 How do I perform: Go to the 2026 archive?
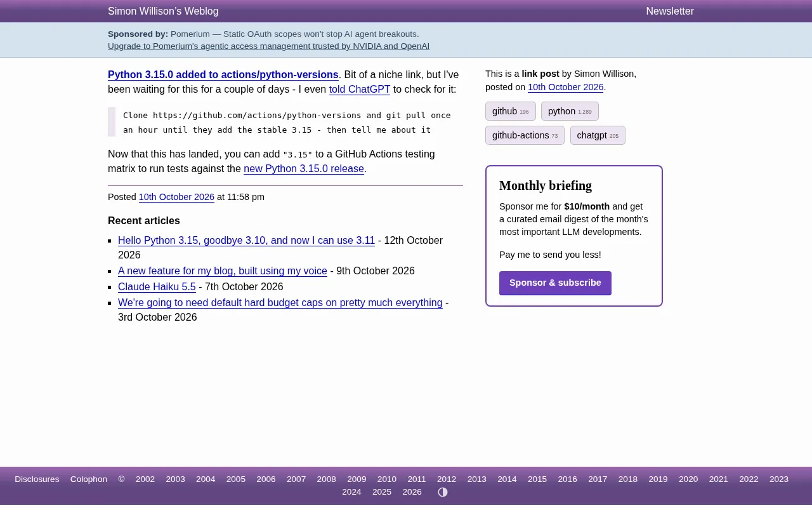click(x=412, y=492)
